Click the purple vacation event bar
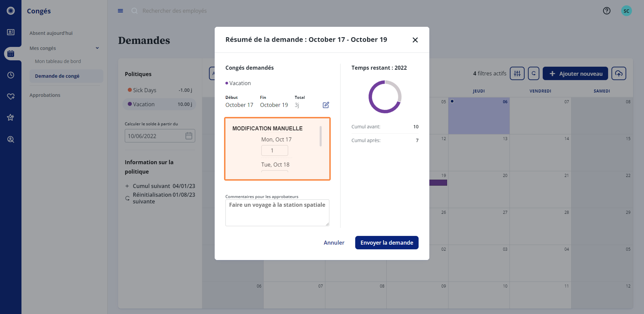The image size is (644, 314). click(x=438, y=183)
